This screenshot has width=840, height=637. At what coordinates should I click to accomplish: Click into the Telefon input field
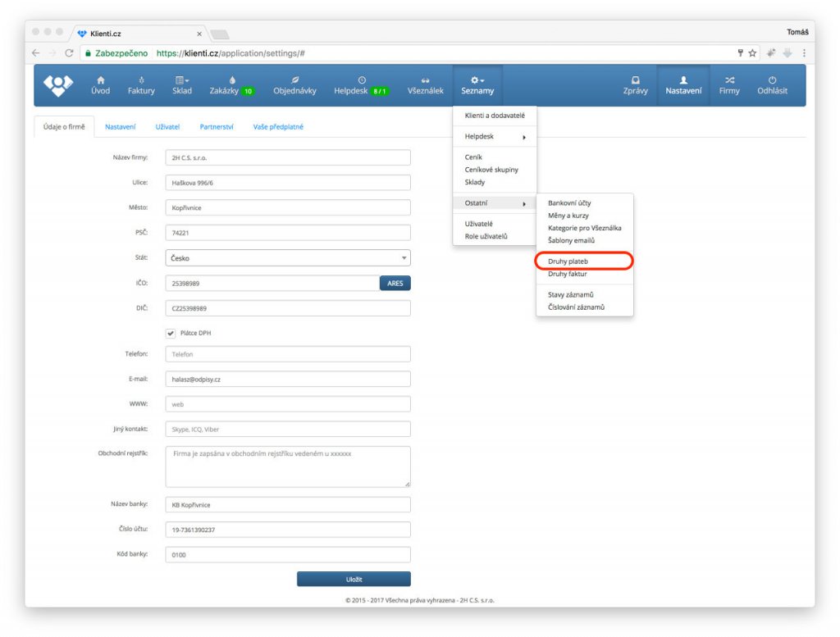coord(288,354)
